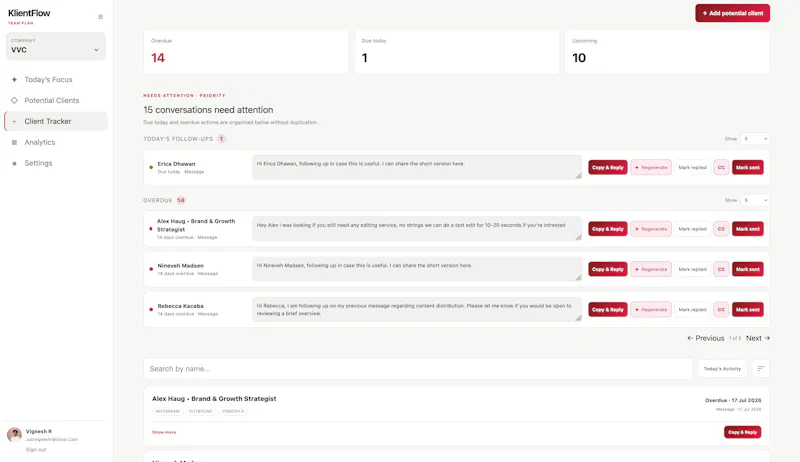800x462 pixels.
Task: Mark Rebecca Kacaba as replied
Action: click(692, 310)
